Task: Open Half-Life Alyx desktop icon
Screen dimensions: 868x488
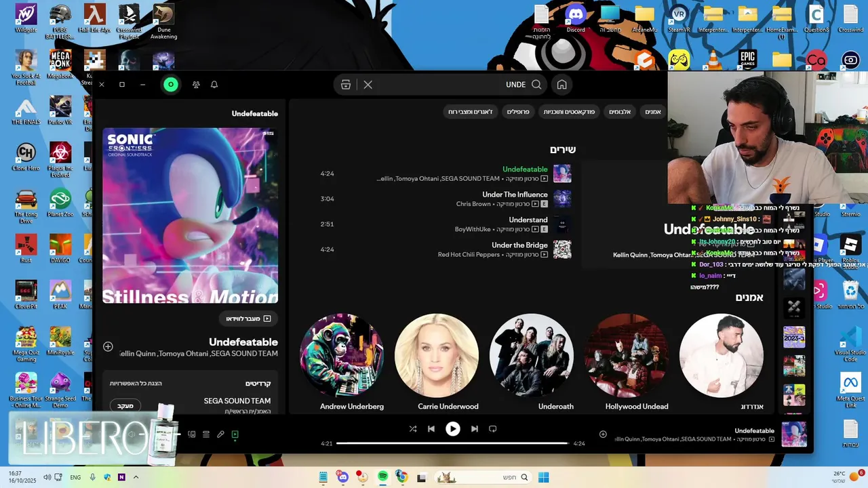Action: click(94, 19)
